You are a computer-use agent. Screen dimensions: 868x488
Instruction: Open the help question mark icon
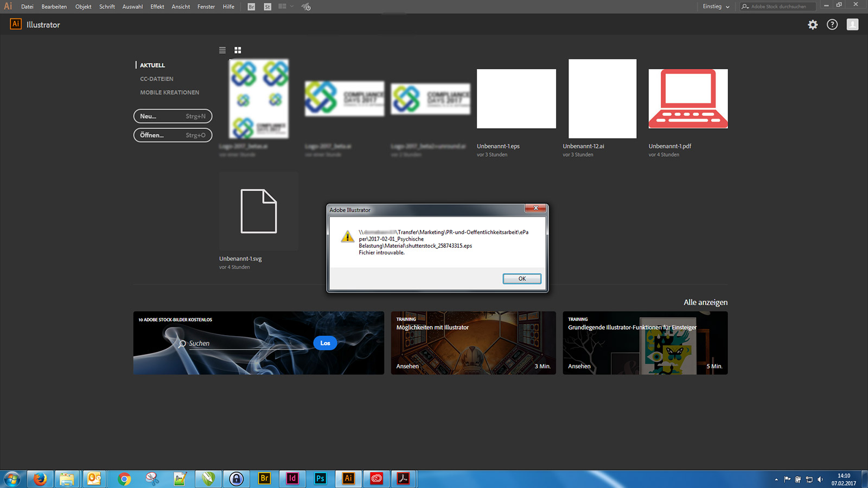click(x=832, y=24)
